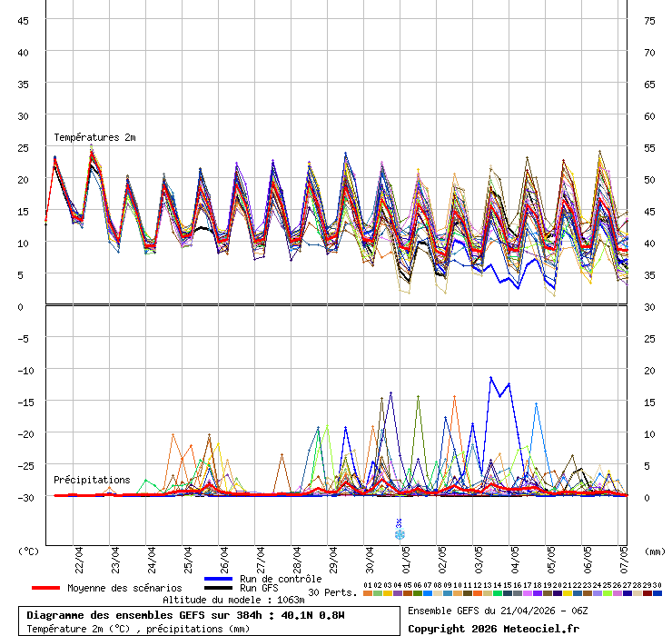Click the blue Run de contrôle legend line

click(218, 579)
